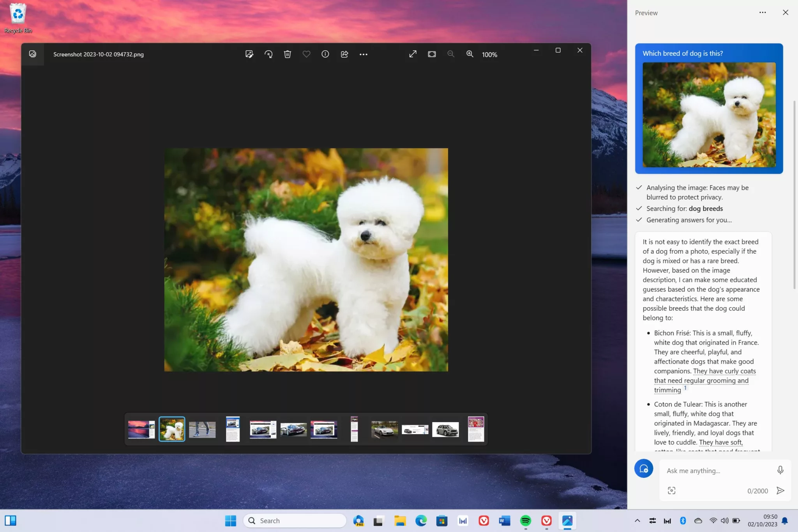
Task: Select the last pink webpage thumbnail in filmstrip
Action: tap(476, 429)
